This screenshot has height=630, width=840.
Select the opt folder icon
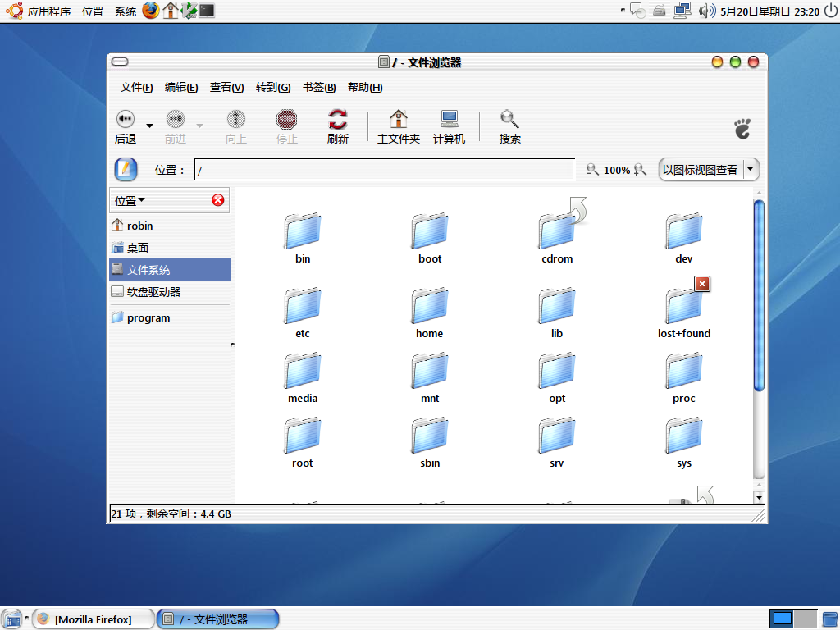(x=557, y=370)
